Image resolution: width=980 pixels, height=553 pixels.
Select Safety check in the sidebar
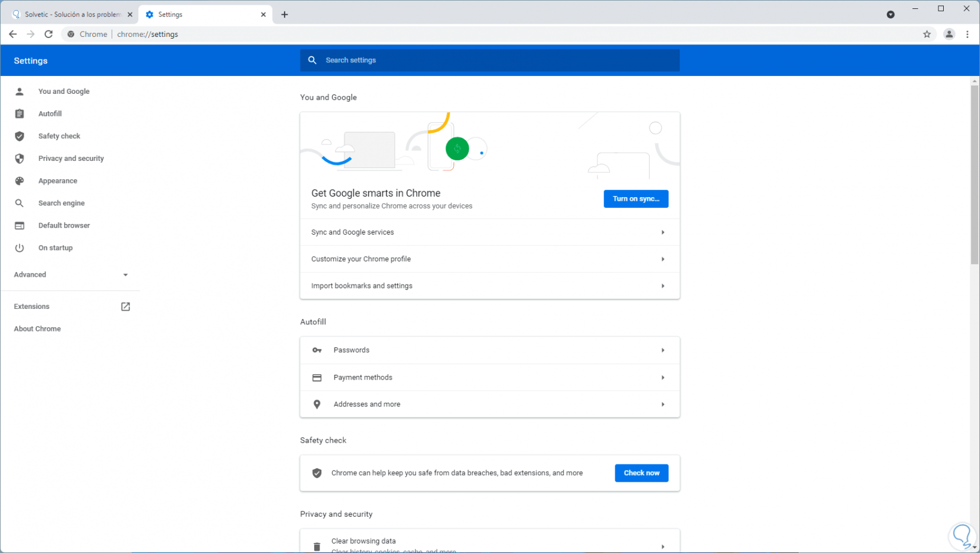click(59, 136)
